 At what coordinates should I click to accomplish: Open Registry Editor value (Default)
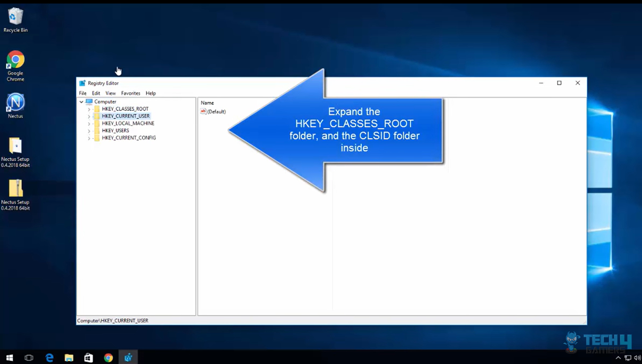point(217,111)
